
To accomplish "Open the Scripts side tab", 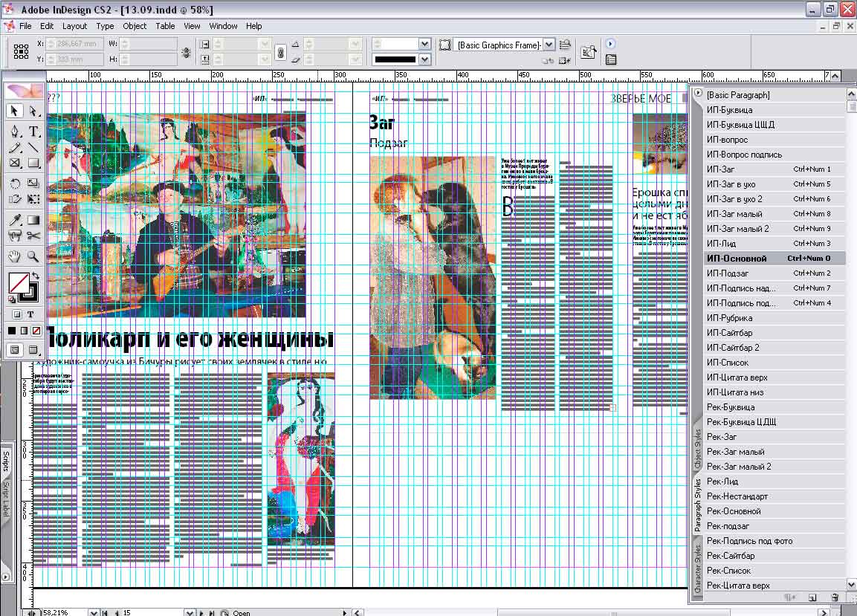I will click(x=5, y=462).
